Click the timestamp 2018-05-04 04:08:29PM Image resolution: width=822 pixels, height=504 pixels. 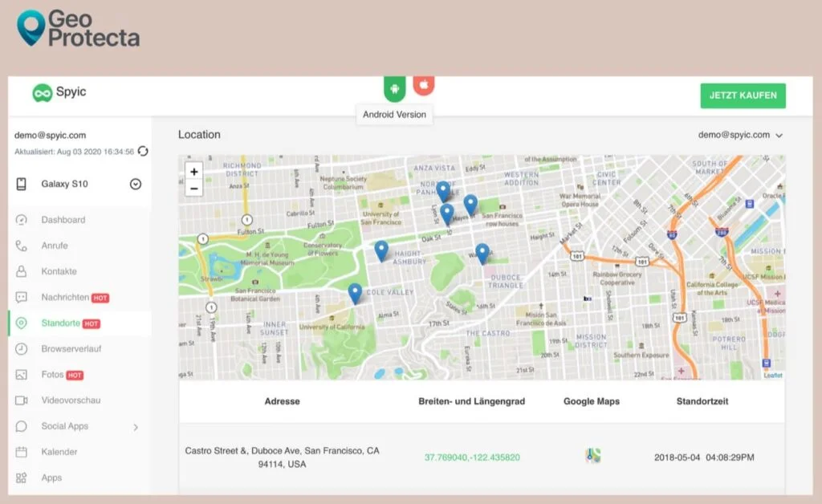(704, 457)
